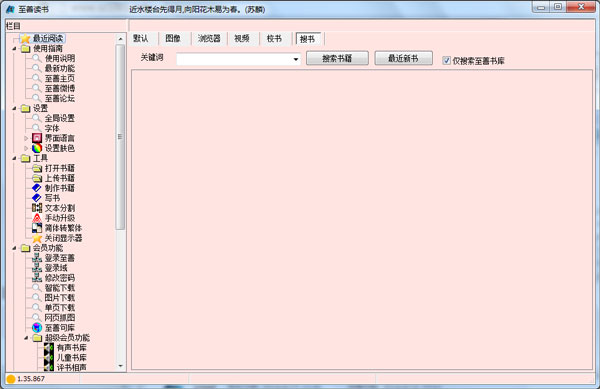This screenshot has height=389, width=600.
Task: Select 单页下载 in the tree
Action: point(60,308)
